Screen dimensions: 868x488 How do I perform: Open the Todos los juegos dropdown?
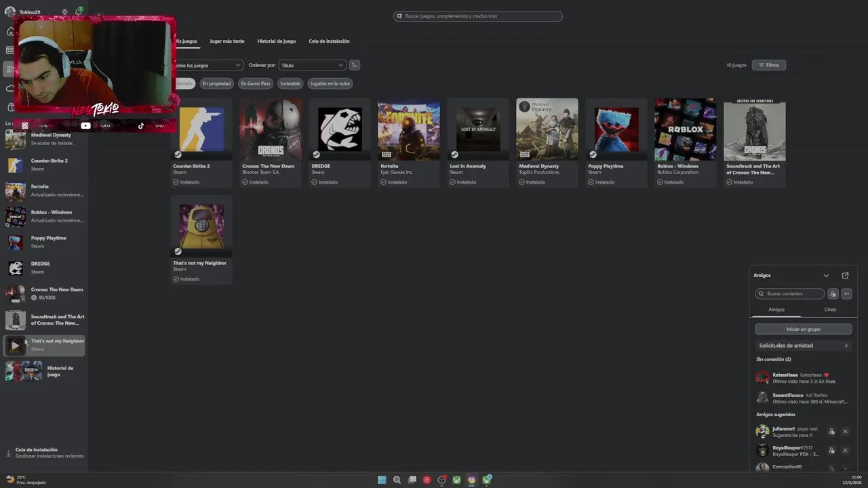209,65
